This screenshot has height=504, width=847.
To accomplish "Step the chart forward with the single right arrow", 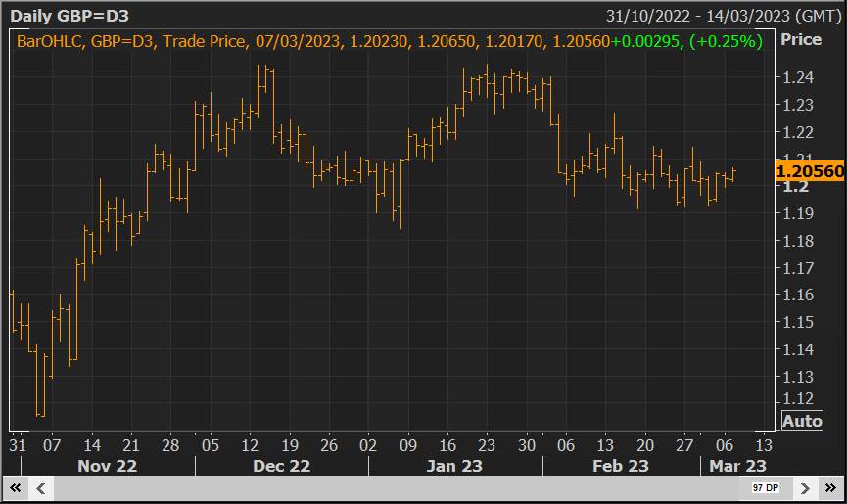I will tap(806, 488).
